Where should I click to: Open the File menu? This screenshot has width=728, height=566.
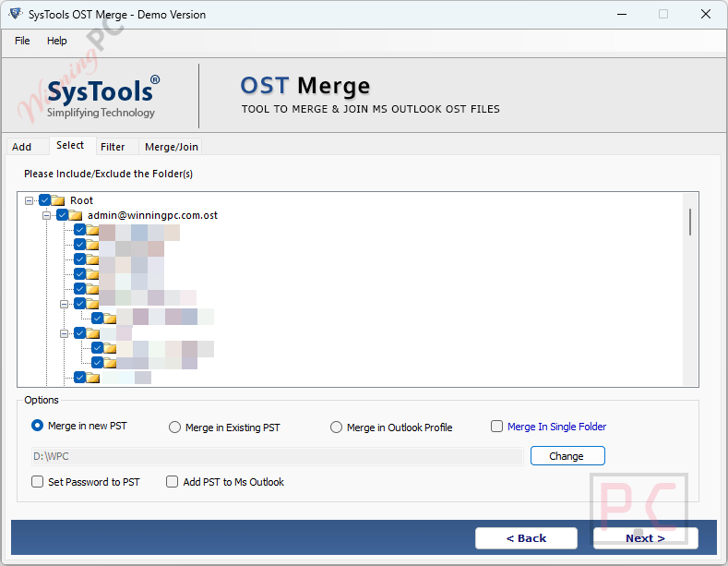22,41
